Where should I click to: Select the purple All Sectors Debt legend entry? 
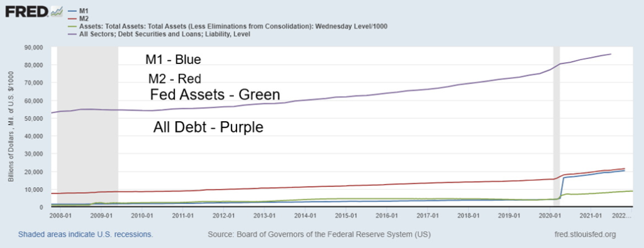pyautogui.click(x=160, y=35)
